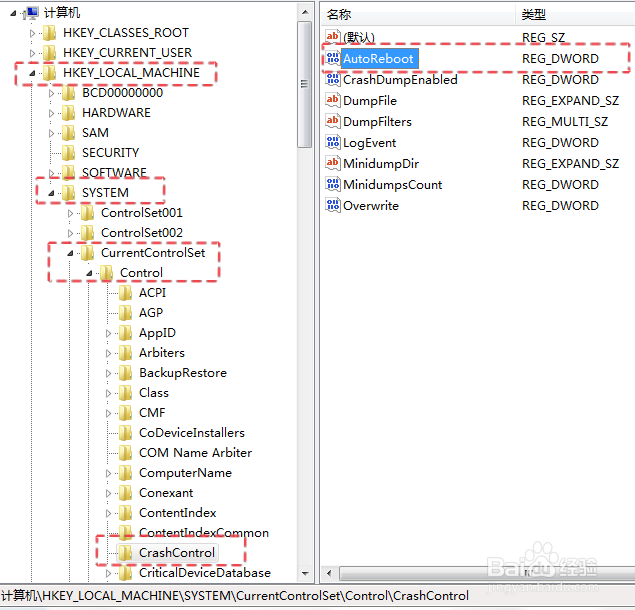635x610 pixels.
Task: Select the Class key
Action: (154, 393)
